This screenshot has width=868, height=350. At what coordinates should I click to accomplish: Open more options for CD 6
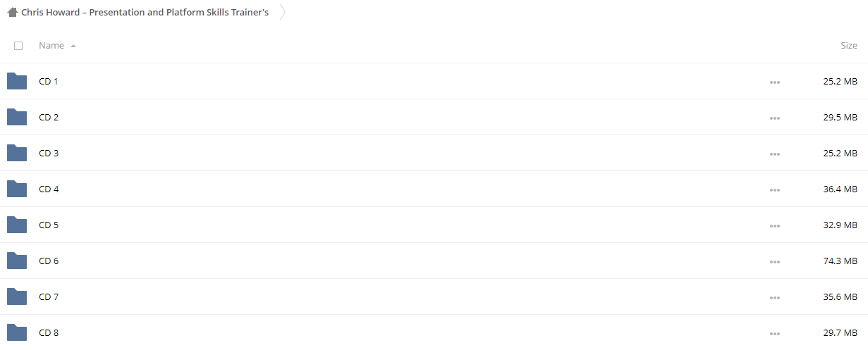click(x=775, y=261)
